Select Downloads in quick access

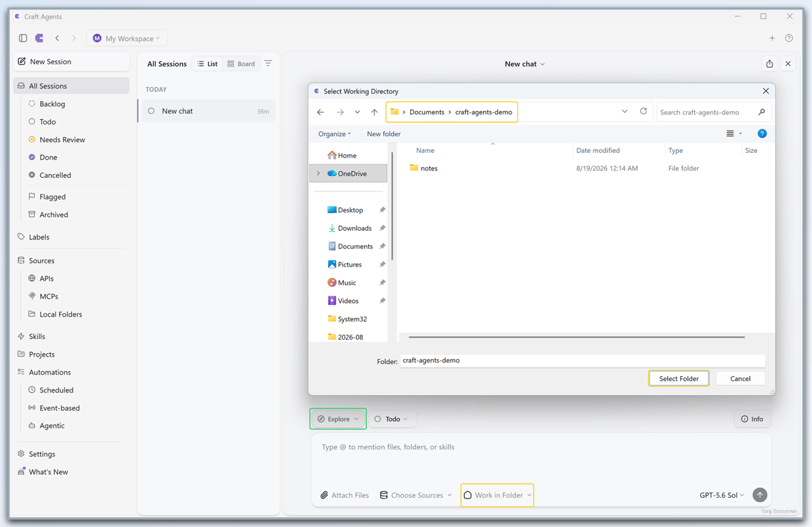tap(348, 229)
